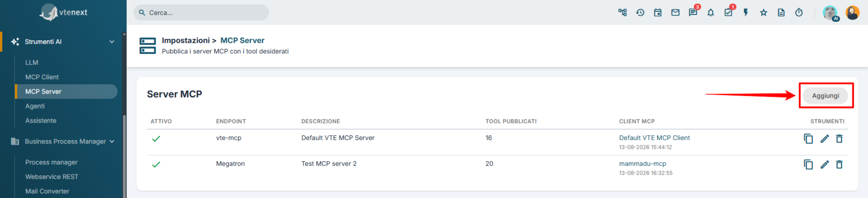This screenshot has width=868, height=198.
Task: Click the Strumenti AI sparkle icon
Action: pos(15,42)
